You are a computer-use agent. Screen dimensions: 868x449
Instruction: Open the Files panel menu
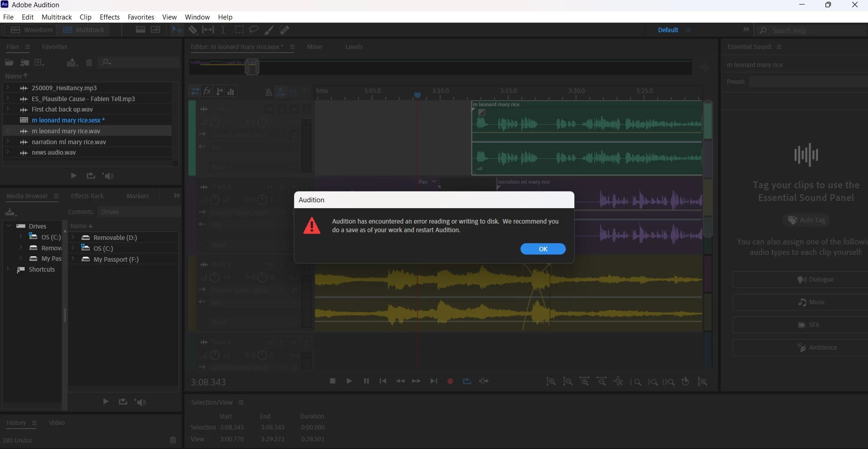click(27, 47)
